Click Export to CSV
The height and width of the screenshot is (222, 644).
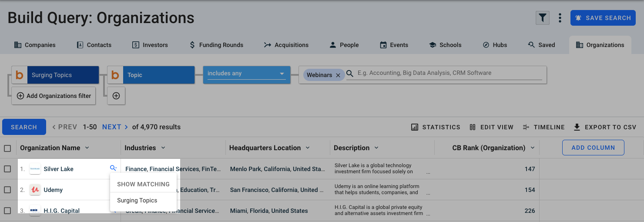[605, 127]
